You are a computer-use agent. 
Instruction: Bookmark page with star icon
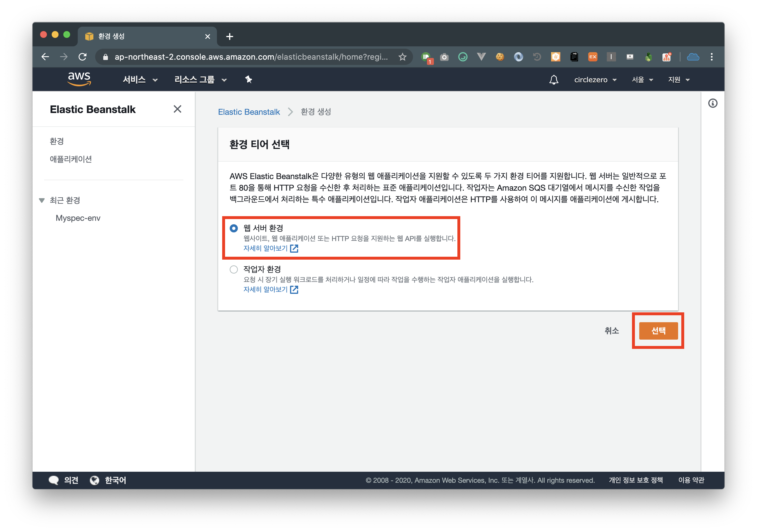pos(402,57)
